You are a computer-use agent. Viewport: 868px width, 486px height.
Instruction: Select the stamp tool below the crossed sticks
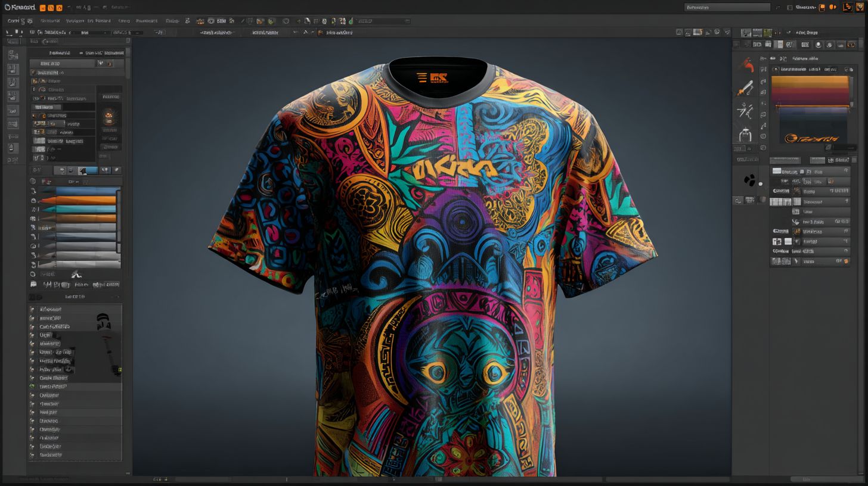tap(745, 134)
